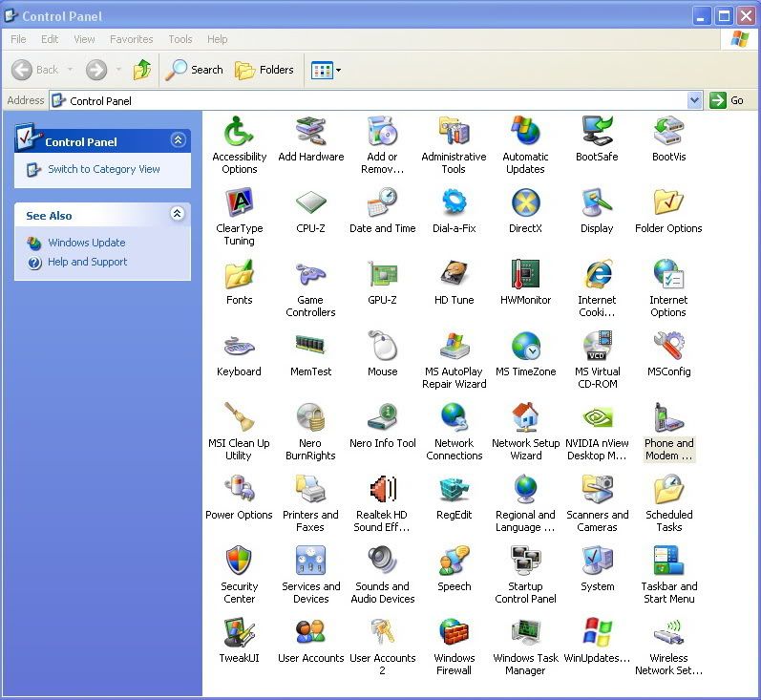Open the Favorites menu

tap(132, 39)
